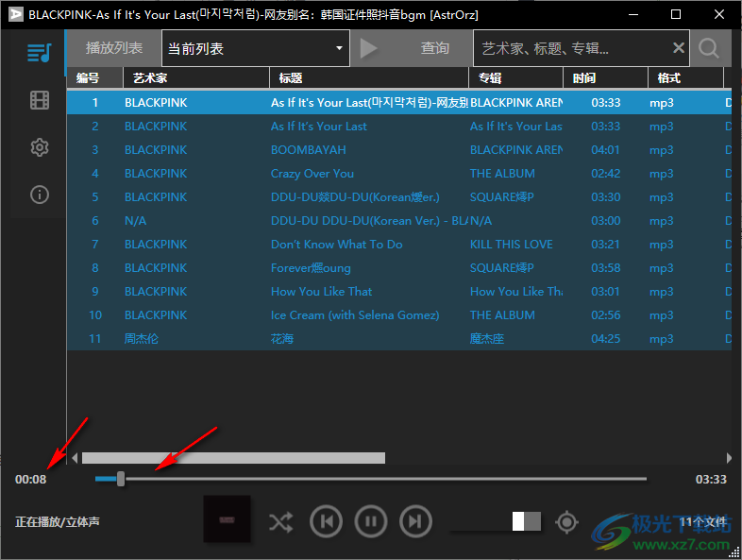The height and width of the screenshot is (560, 742).
Task: Click the horizontal scrollbar thumb
Action: (x=233, y=458)
